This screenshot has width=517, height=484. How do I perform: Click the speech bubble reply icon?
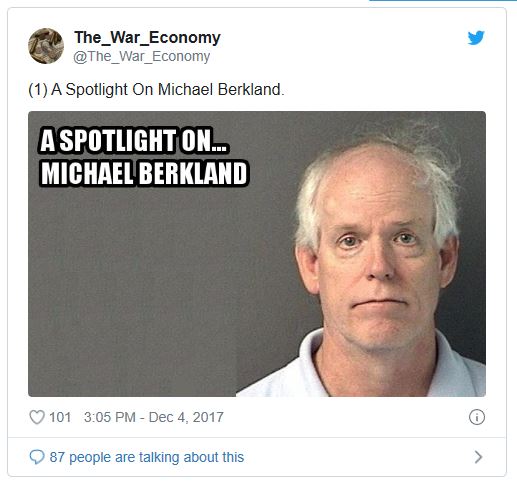37,457
